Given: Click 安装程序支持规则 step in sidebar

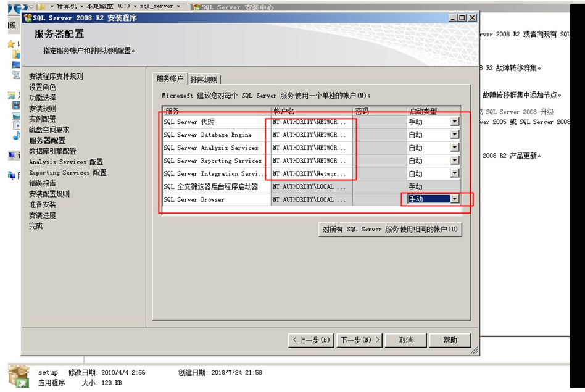Looking at the screenshot, I should [56, 76].
